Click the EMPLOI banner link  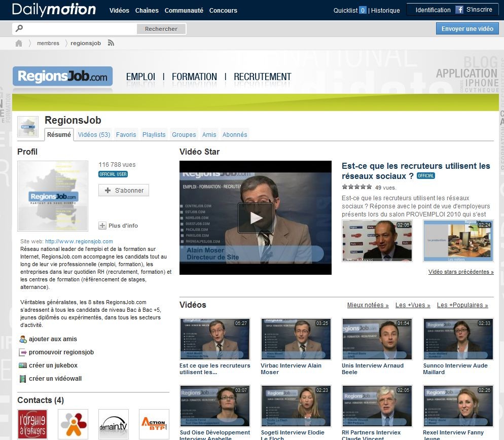pyautogui.click(x=140, y=77)
